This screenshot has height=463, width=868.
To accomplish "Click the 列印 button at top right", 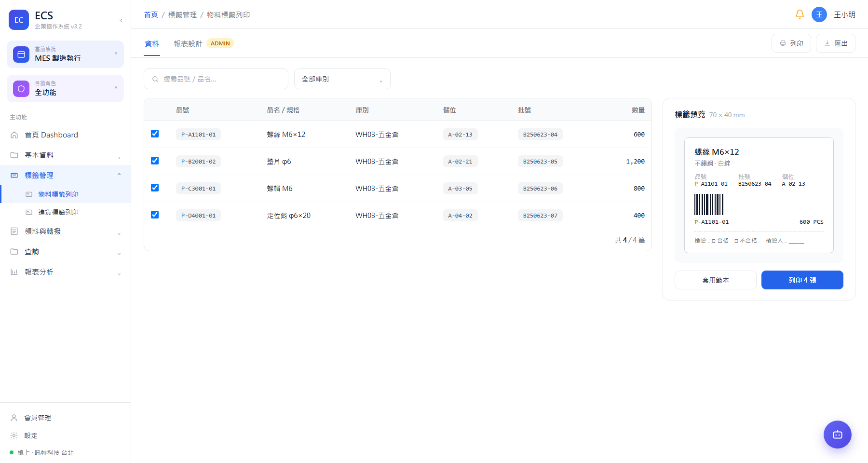I will (791, 43).
